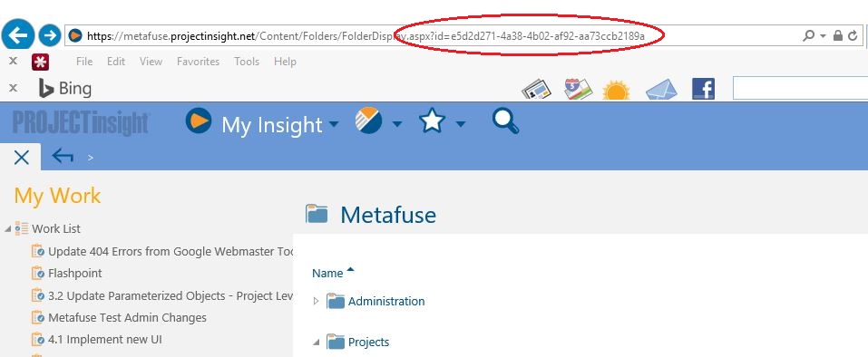
Task: Click the My Insight orange play icon
Action: click(x=199, y=120)
